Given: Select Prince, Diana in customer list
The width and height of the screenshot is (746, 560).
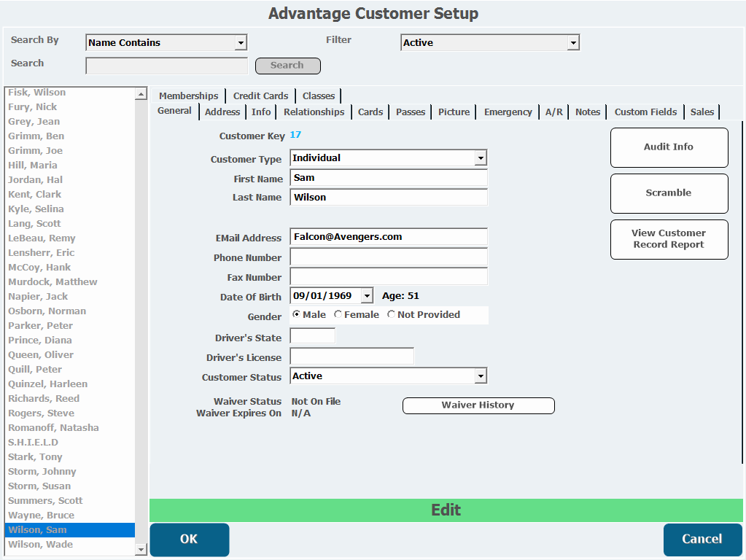Looking at the screenshot, I should tap(69, 341).
